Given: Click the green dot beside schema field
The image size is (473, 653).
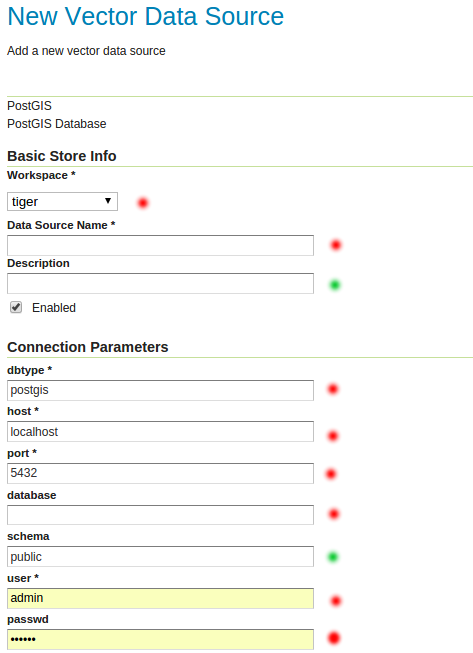Looking at the screenshot, I should click(333, 556).
